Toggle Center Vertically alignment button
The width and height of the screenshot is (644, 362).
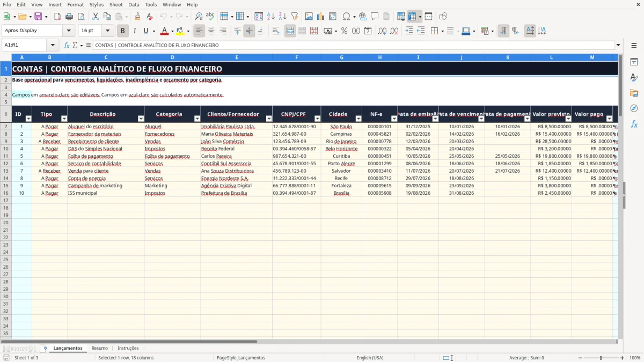(x=249, y=31)
